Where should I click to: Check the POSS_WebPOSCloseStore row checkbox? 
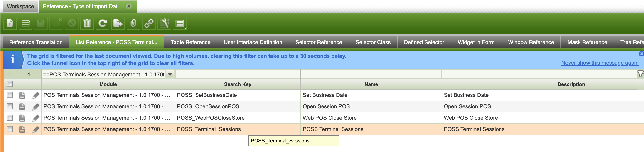[x=10, y=118]
